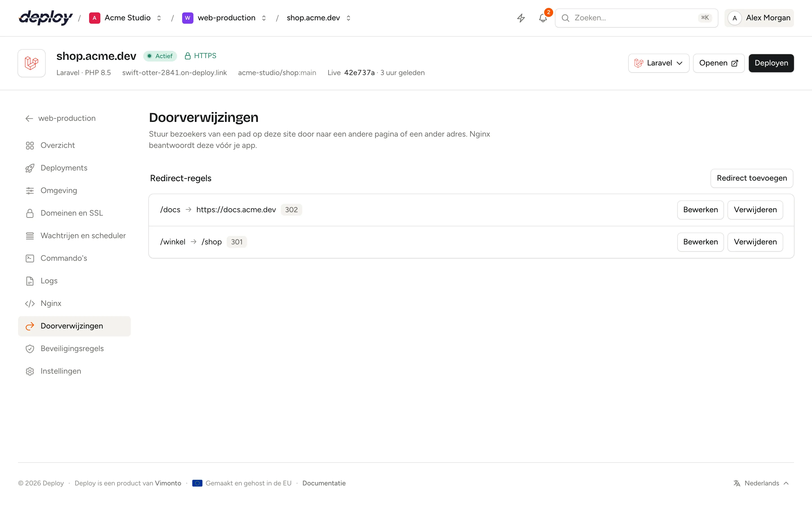This screenshot has width=812, height=508.
Task: Click the deploy logo
Action: tap(46, 18)
